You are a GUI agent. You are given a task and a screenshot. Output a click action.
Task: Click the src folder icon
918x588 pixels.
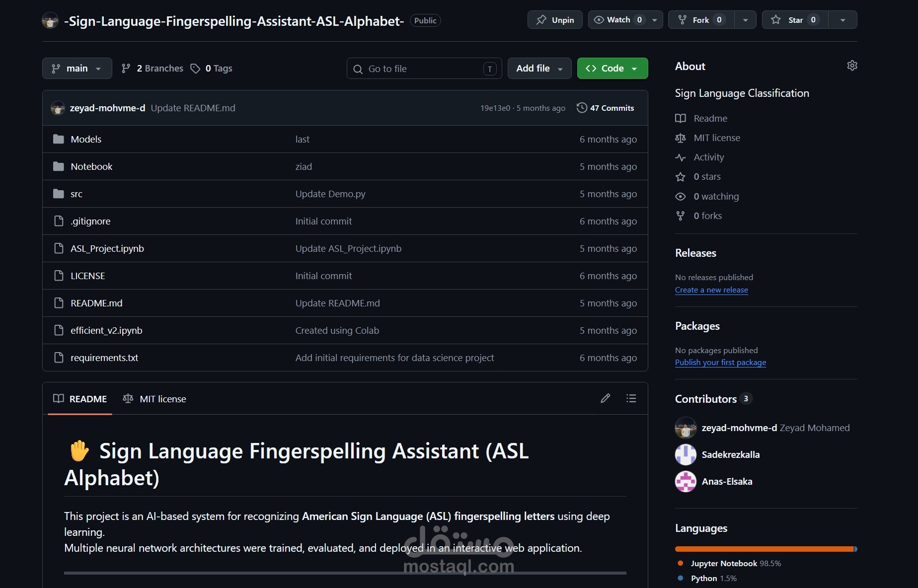click(x=59, y=194)
